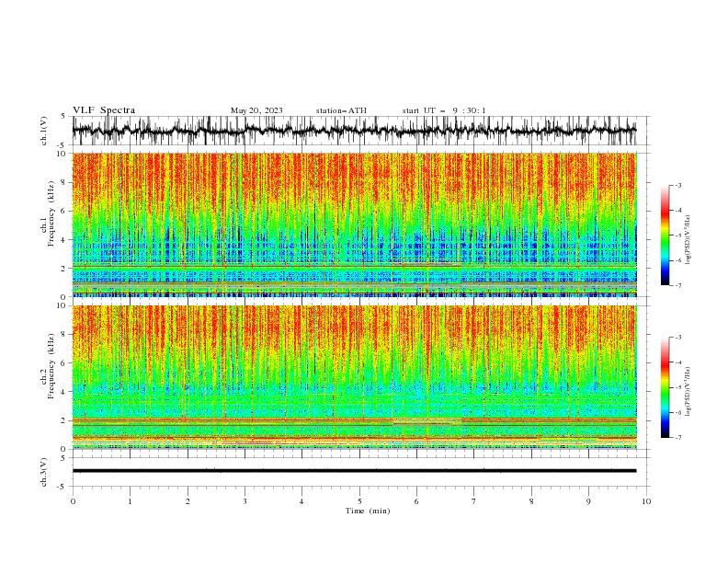Click the ch.1 colorbar "log(PSD)(V²/Hz)" label
This screenshot has height=563, width=728.
pyautogui.click(x=688, y=240)
